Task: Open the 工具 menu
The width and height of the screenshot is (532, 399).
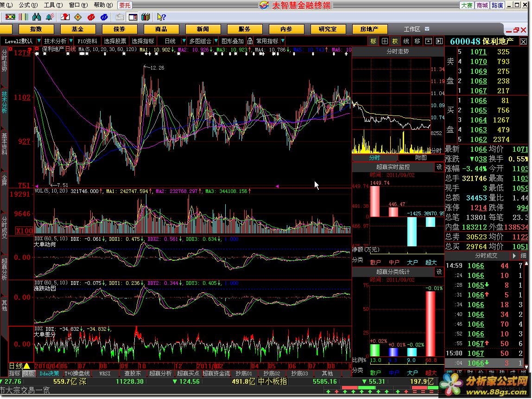Action: click(x=53, y=5)
